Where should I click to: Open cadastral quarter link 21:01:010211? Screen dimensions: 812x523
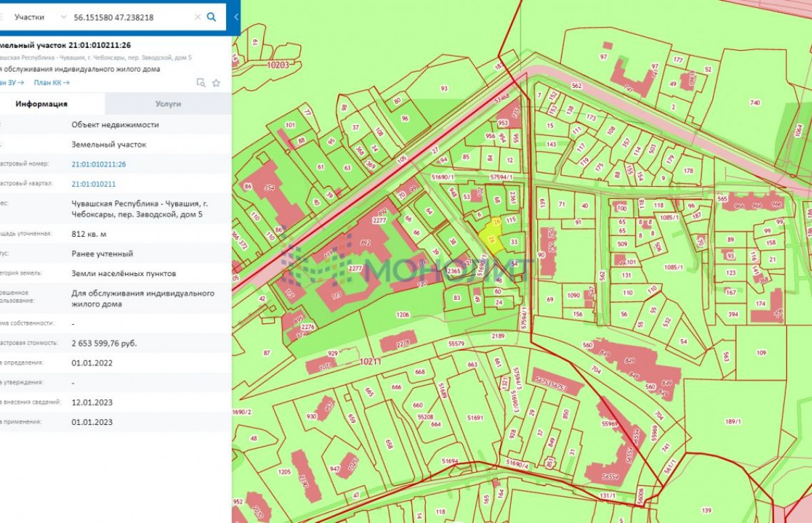pos(93,184)
